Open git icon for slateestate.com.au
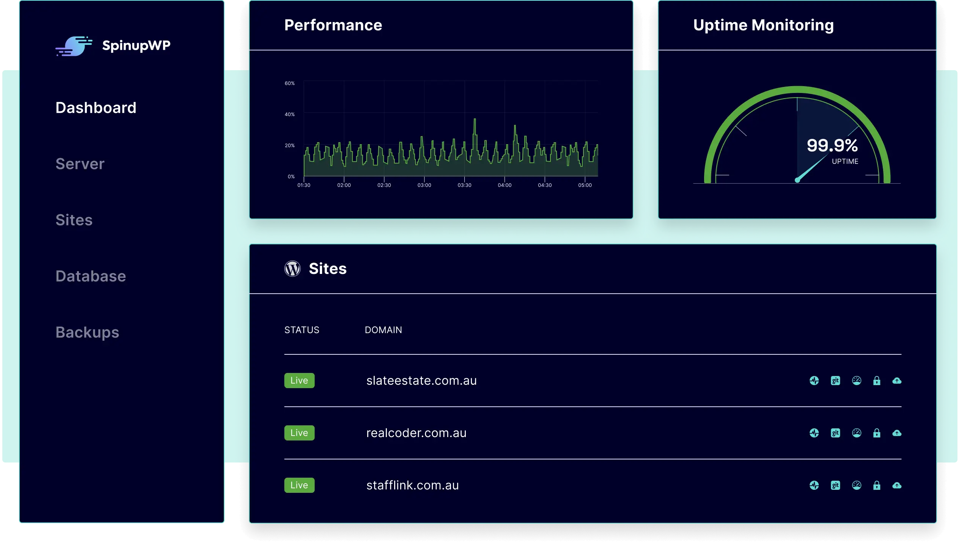 pos(835,381)
